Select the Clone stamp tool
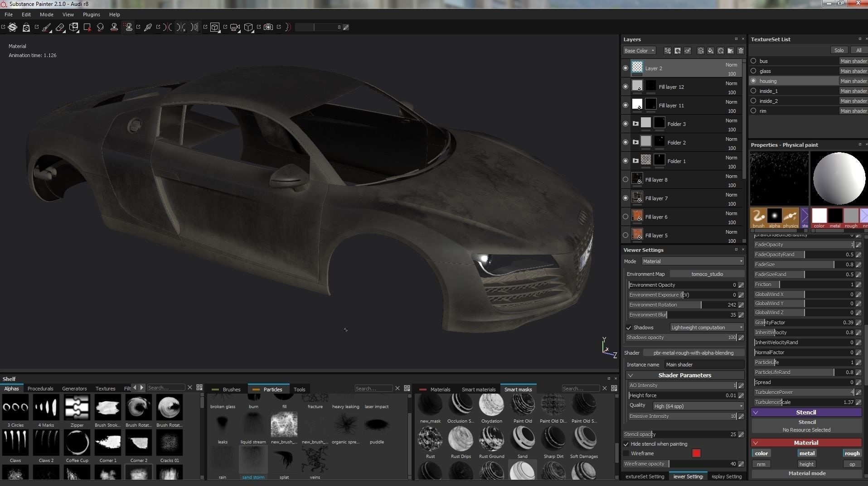 (114, 27)
